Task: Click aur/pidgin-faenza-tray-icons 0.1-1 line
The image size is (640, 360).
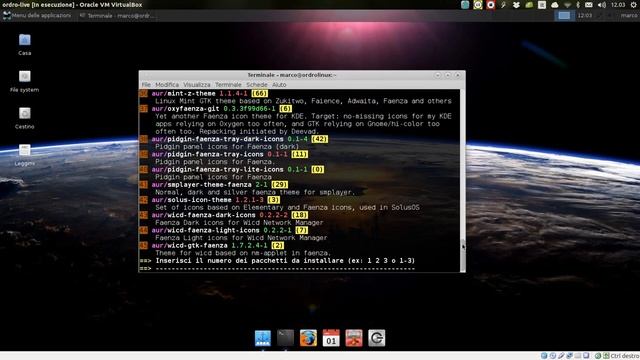Action: pos(223,154)
